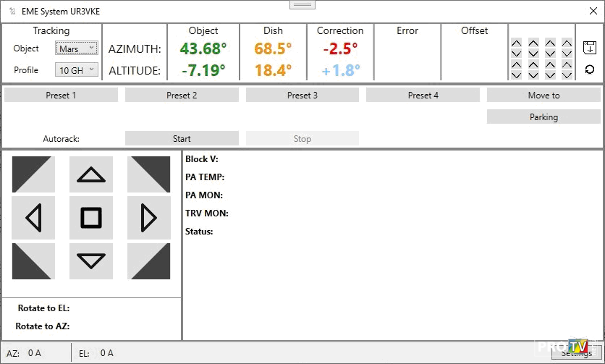605x364 pixels.
Task: Start the autotrack
Action: tap(182, 138)
